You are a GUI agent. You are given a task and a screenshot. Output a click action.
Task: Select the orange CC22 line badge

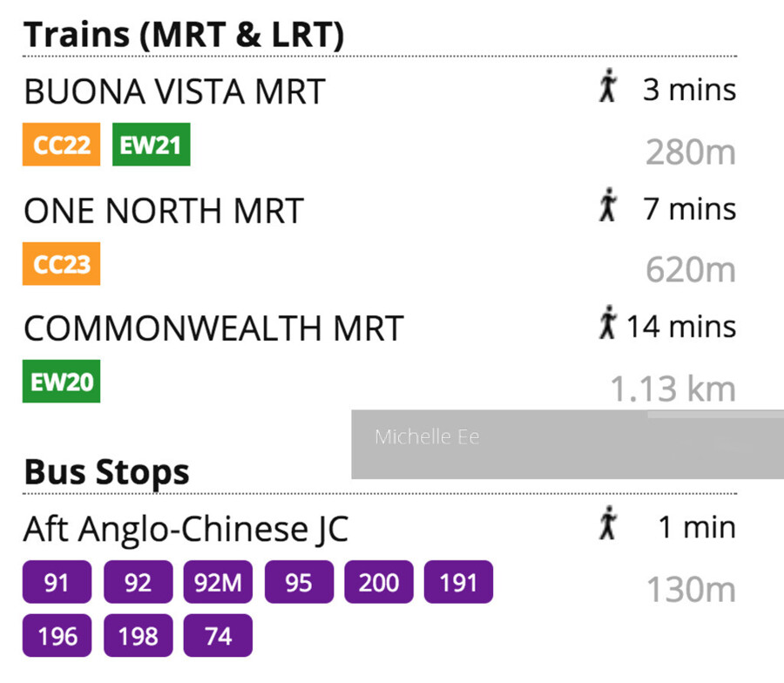62,145
